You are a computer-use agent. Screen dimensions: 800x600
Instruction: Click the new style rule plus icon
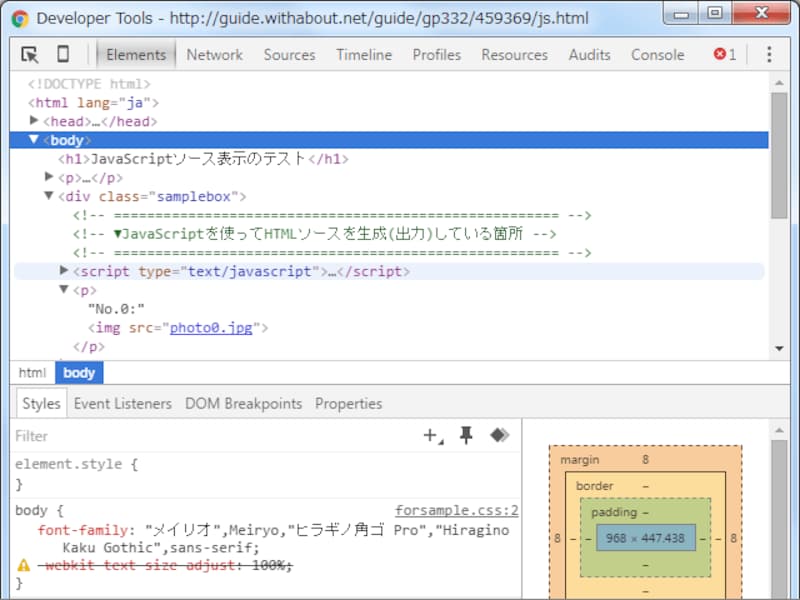[433, 436]
